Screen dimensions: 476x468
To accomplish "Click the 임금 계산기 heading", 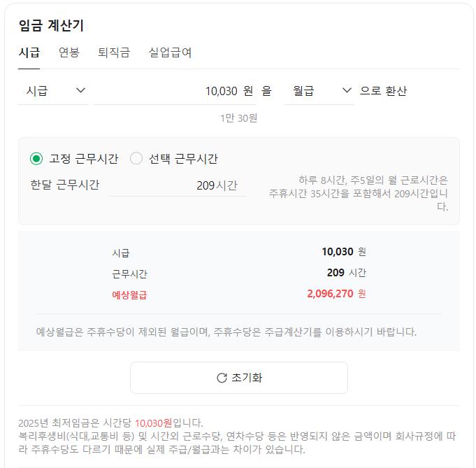I will (51, 26).
